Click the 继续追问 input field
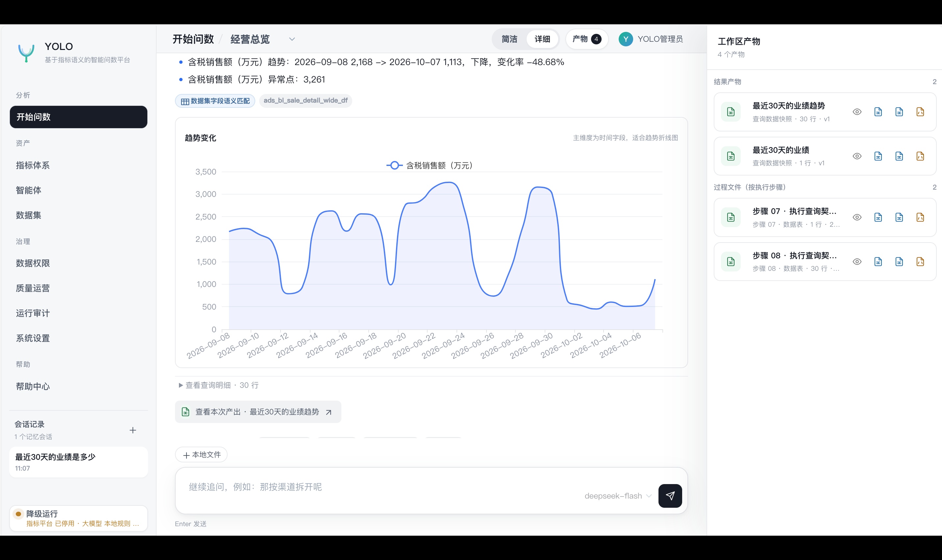 (431, 490)
